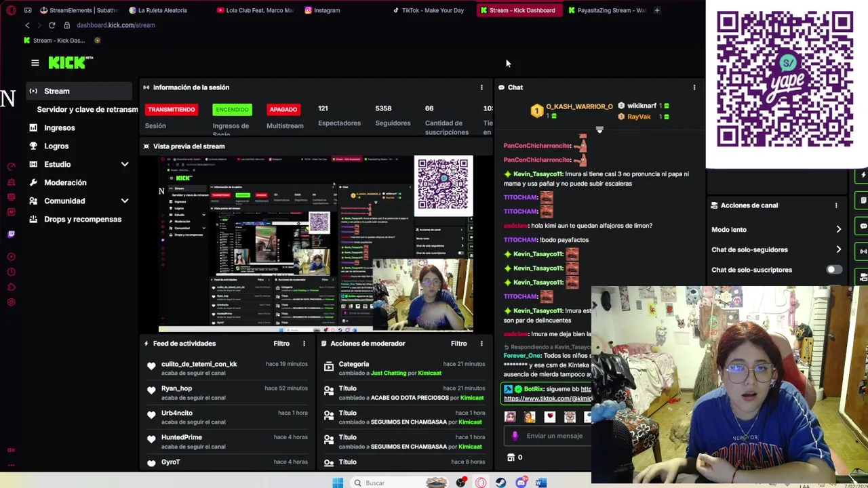The image size is (868, 488).
Task: Open Chat de solo-seguidores settings arrow
Action: point(839,249)
